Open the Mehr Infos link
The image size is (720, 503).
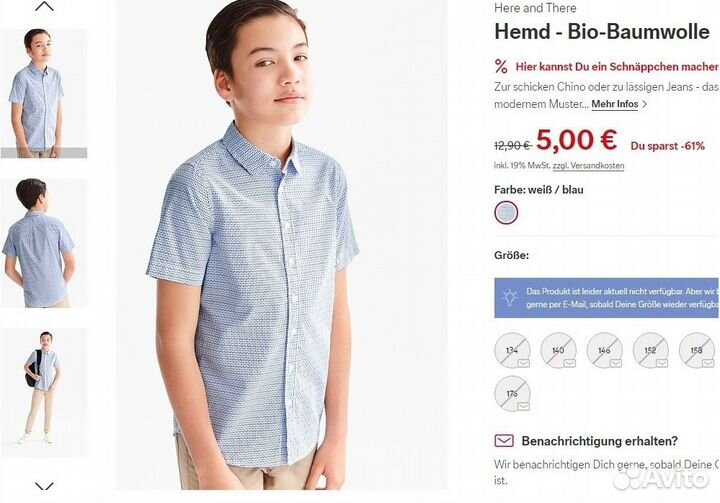(x=614, y=104)
